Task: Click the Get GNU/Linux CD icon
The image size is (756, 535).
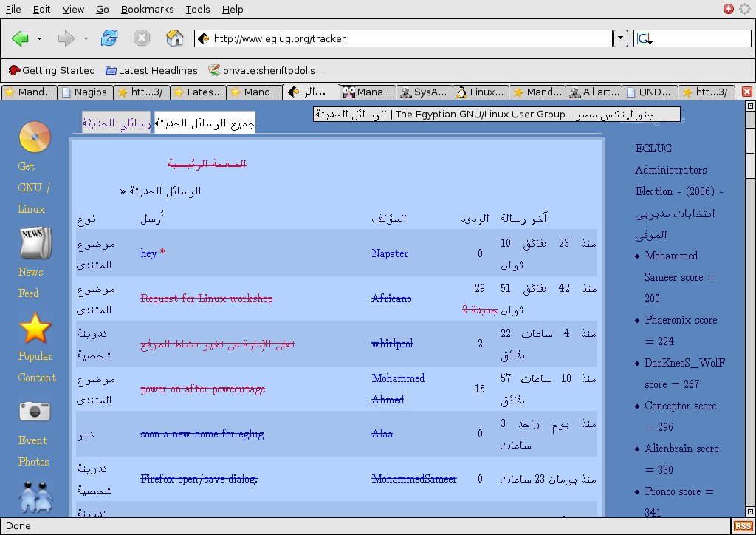Action: pos(33,137)
